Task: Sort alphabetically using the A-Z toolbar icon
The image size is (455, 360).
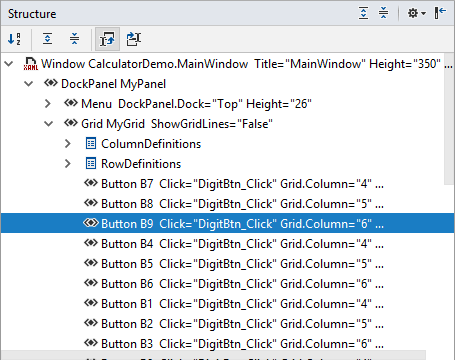Action: pos(14,39)
